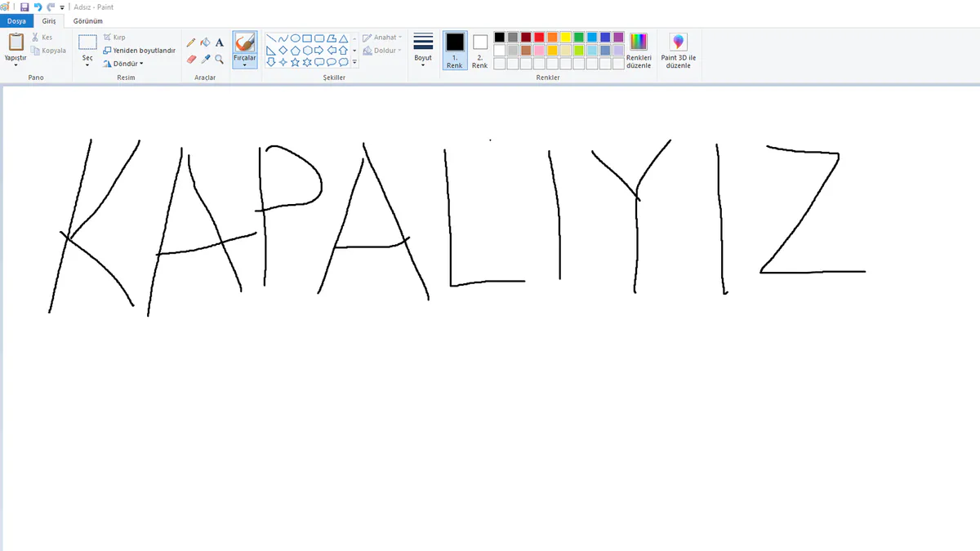Toggle 1. Renk as active color
The height and width of the screenshot is (551, 980).
tap(455, 51)
